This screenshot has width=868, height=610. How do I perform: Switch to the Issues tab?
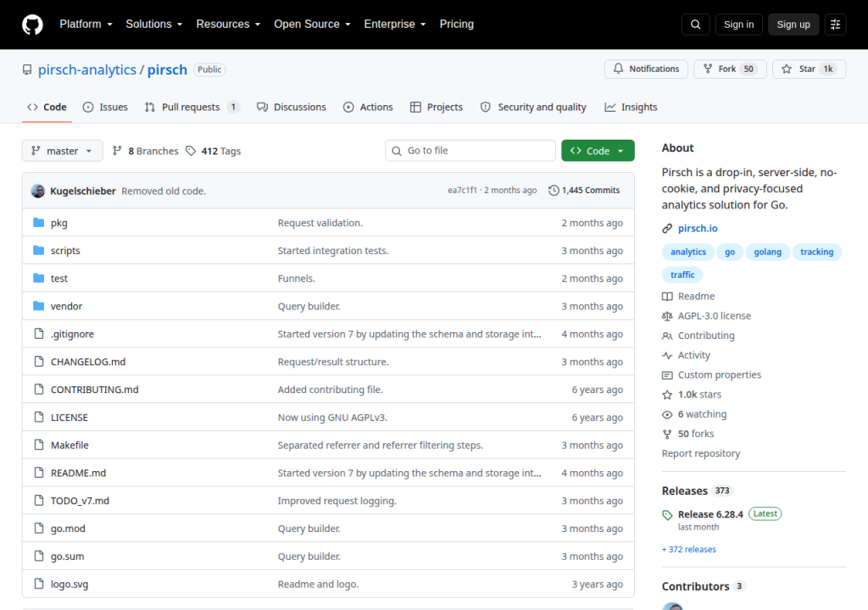pyautogui.click(x=105, y=107)
